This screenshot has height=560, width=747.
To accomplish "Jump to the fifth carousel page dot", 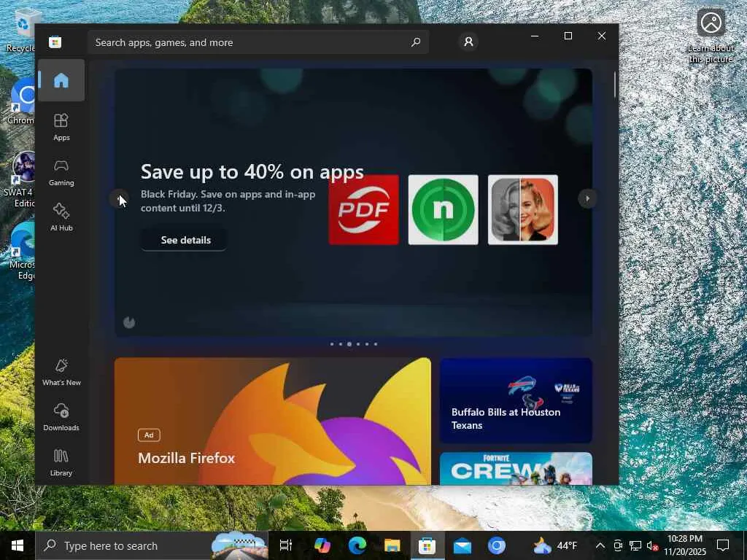I will (x=367, y=344).
